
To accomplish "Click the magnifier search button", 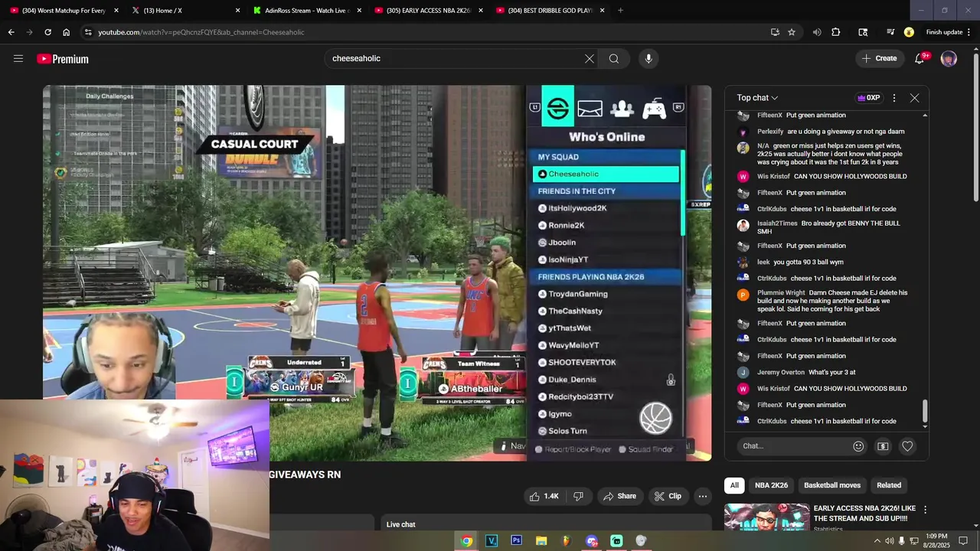I will (614, 58).
